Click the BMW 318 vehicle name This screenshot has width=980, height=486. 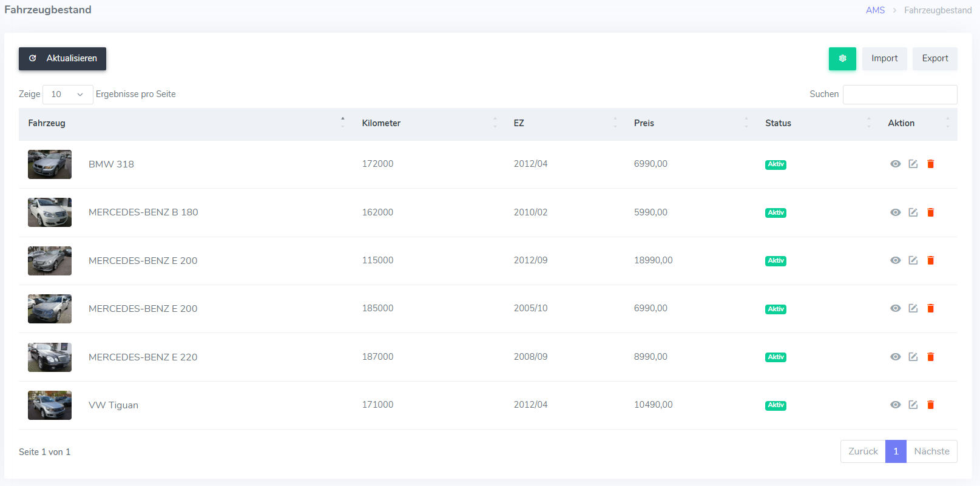111,164
